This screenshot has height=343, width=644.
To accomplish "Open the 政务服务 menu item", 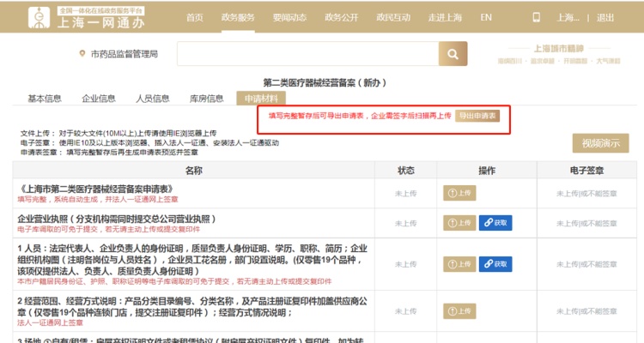I will tap(239, 17).
